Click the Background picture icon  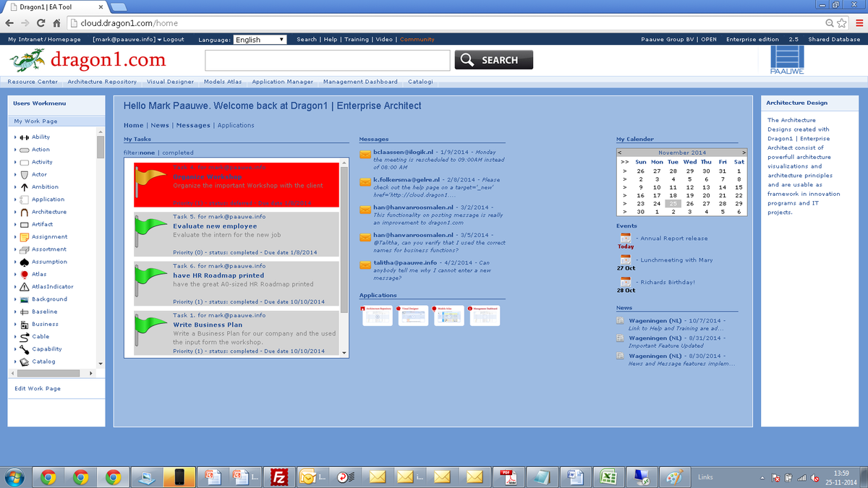(x=24, y=299)
